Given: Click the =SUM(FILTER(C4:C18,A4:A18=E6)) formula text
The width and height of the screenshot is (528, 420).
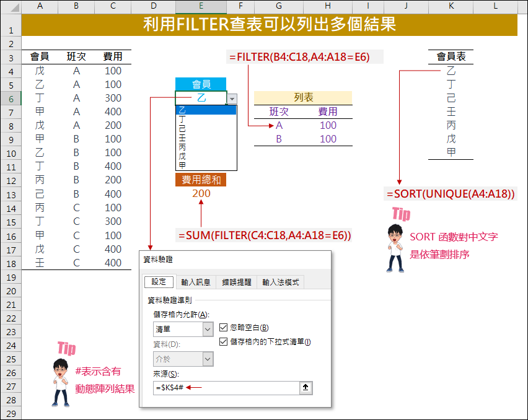Looking at the screenshot, I should (x=265, y=235).
